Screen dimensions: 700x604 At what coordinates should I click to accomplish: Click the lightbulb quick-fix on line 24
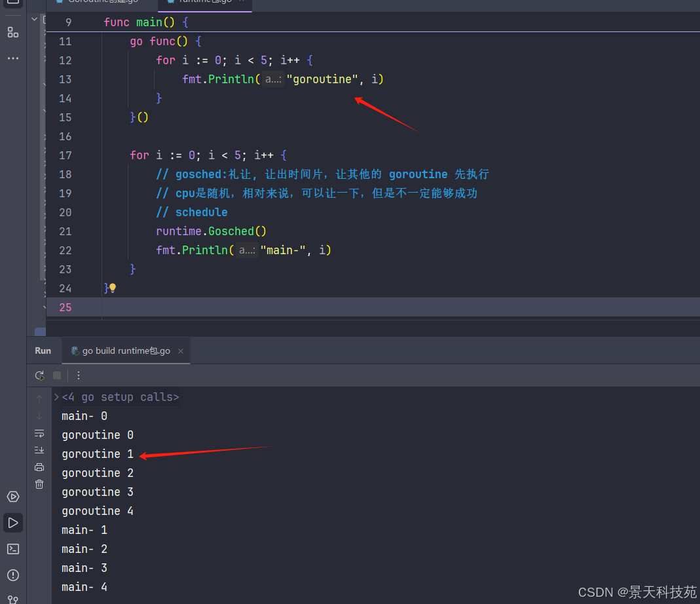pos(112,288)
